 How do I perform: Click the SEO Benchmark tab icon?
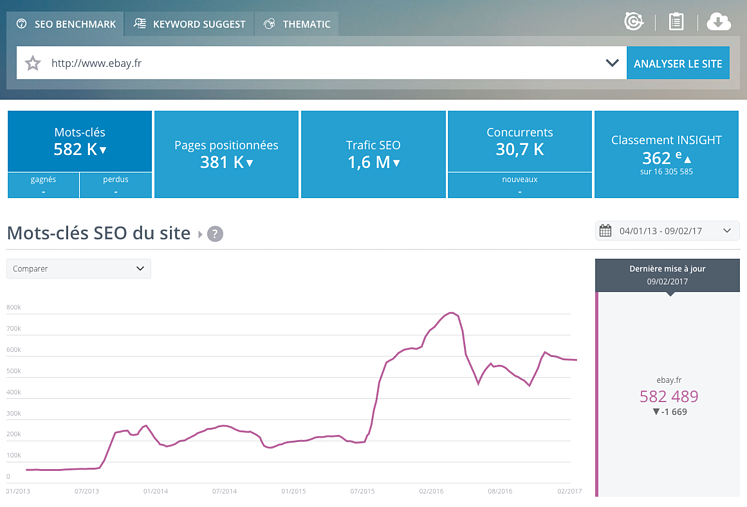click(21, 24)
